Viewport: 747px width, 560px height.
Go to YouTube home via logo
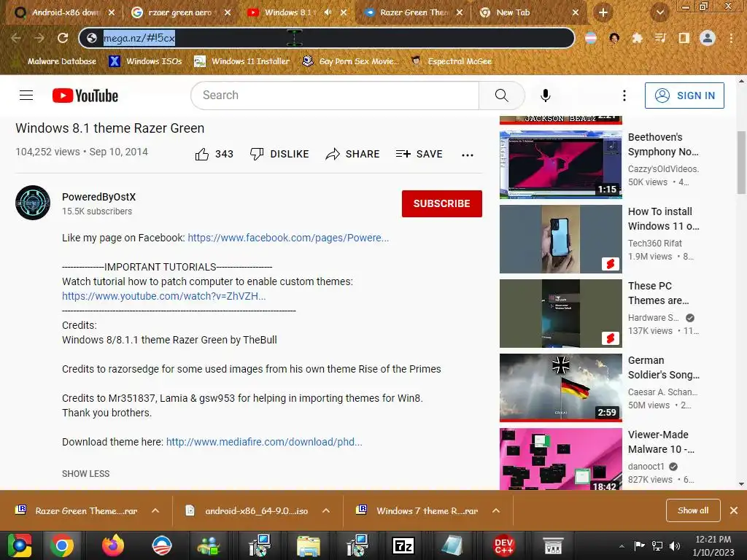85,96
